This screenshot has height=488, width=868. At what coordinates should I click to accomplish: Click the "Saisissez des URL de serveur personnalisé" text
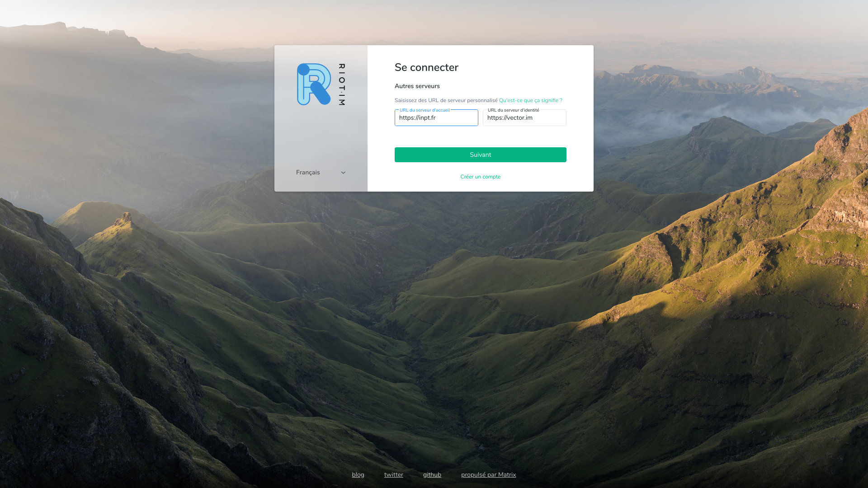pyautogui.click(x=446, y=100)
